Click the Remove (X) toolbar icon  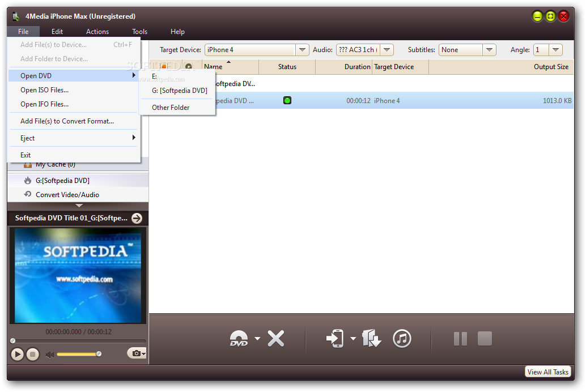click(276, 339)
